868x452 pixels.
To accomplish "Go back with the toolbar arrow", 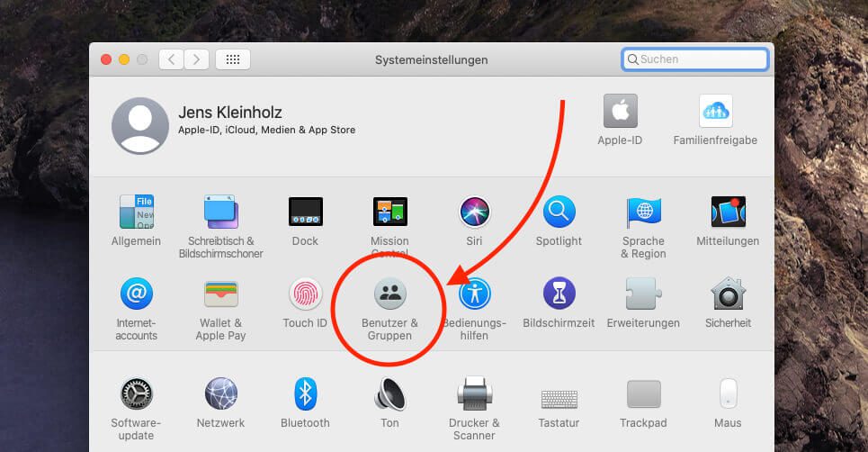I will click(172, 59).
